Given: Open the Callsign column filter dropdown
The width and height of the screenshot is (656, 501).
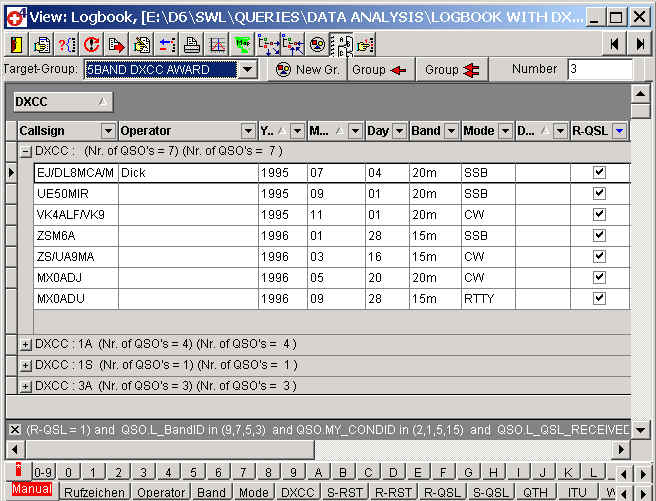Looking at the screenshot, I should pos(108,131).
